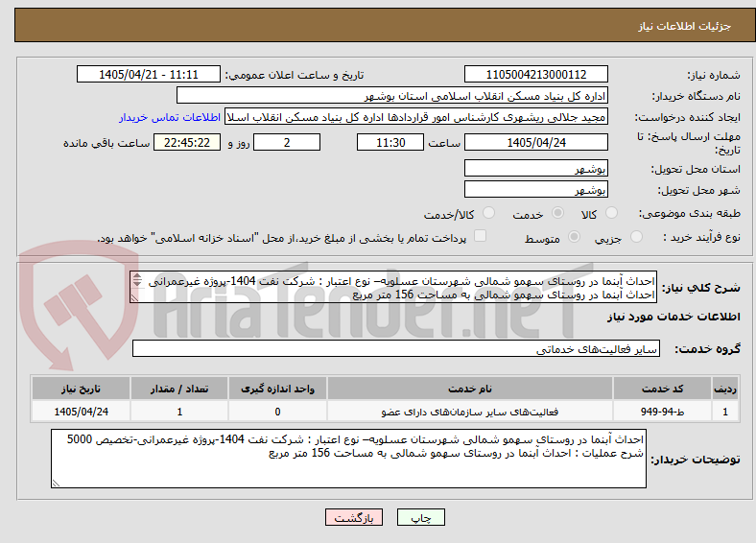
Task: Click the بازگشت back button
Action: pyautogui.click(x=354, y=517)
